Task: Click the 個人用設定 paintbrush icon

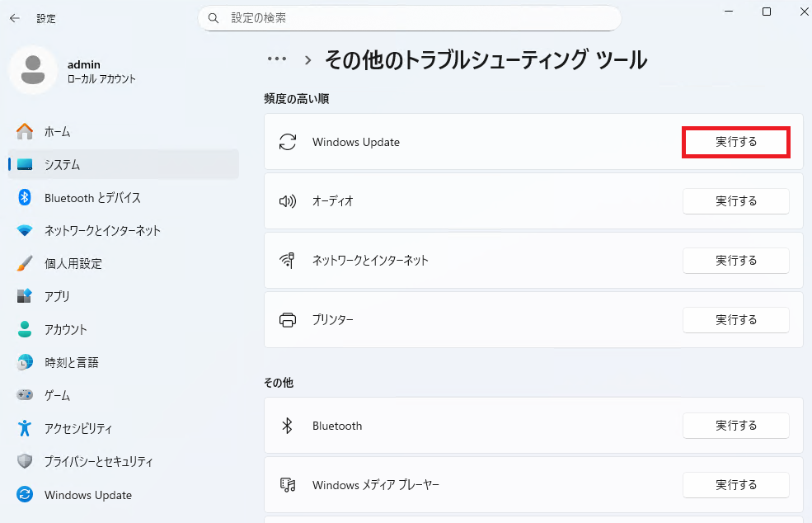Action: (x=25, y=263)
